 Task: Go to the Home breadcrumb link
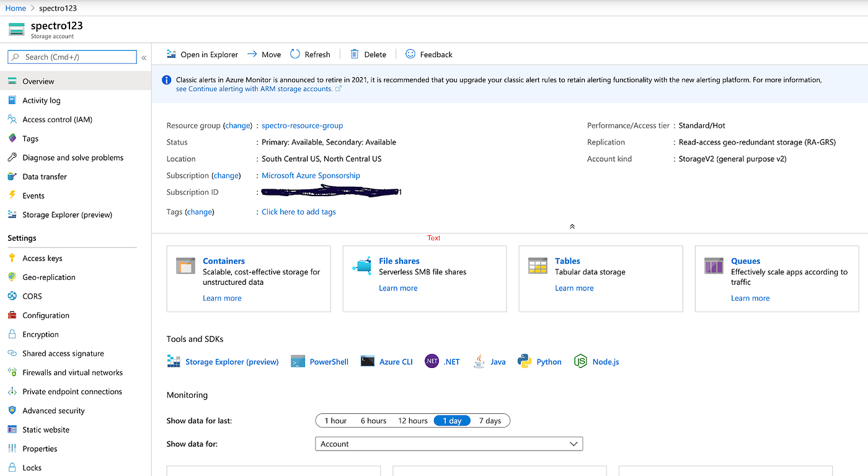point(15,8)
